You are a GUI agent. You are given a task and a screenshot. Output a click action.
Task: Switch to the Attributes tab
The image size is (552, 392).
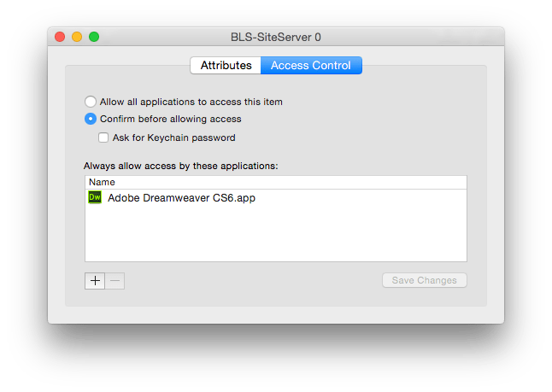coord(226,65)
